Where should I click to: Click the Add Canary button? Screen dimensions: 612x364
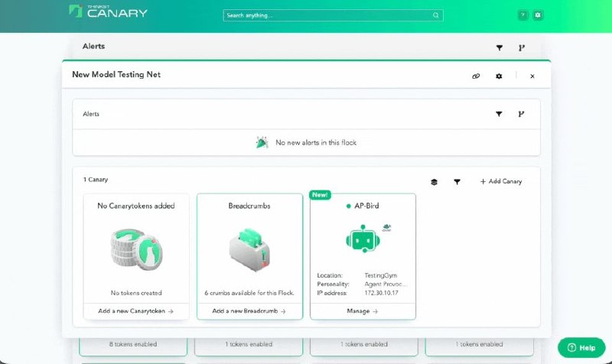coord(501,181)
